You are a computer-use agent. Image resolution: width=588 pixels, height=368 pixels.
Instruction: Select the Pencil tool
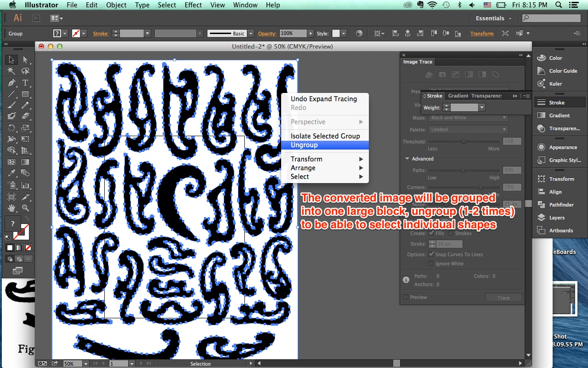point(25,105)
